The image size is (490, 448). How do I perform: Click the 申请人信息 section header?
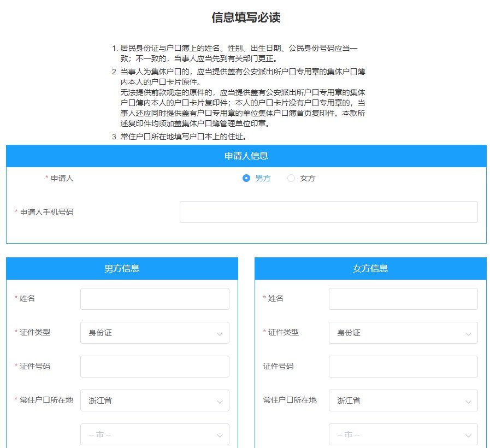coord(246,156)
